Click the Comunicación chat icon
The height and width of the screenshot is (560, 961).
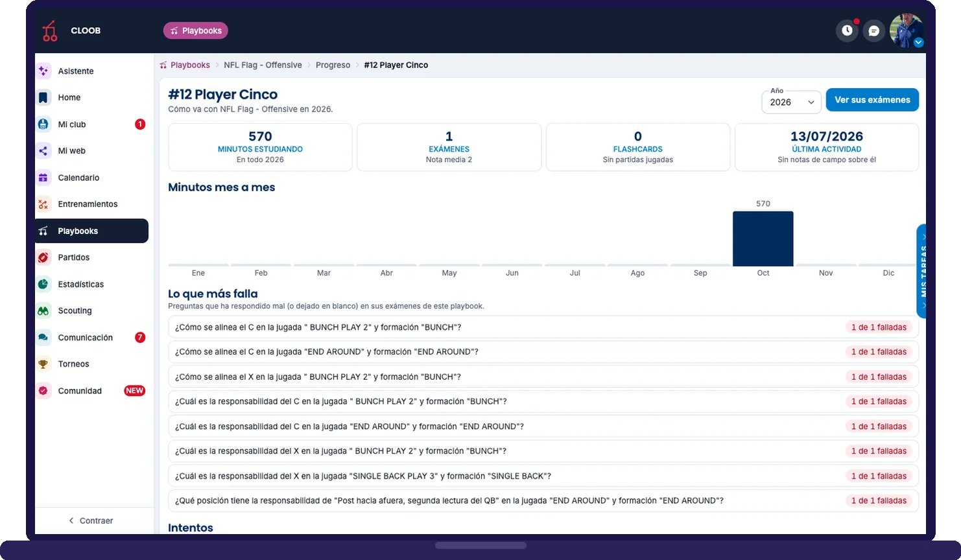(x=43, y=337)
